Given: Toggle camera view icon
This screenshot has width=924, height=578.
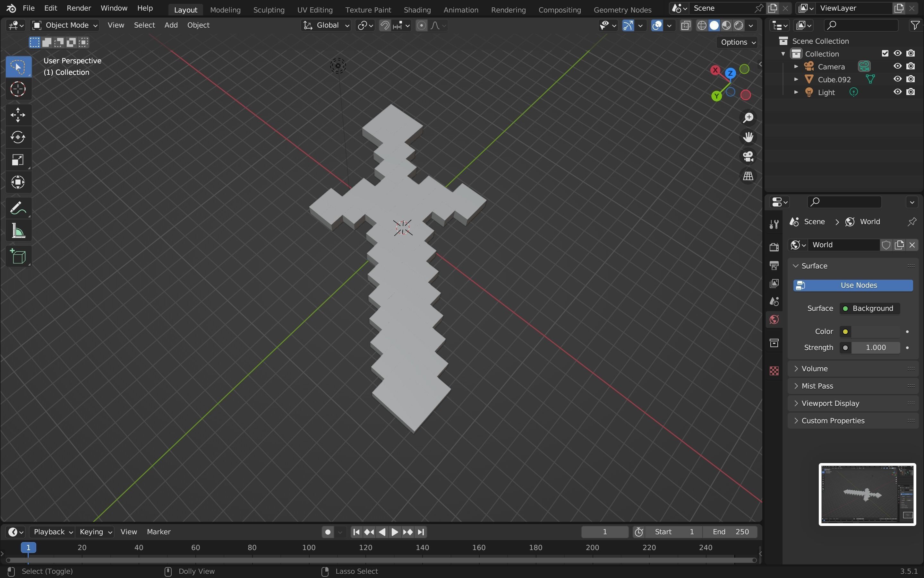Looking at the screenshot, I should coord(748,157).
